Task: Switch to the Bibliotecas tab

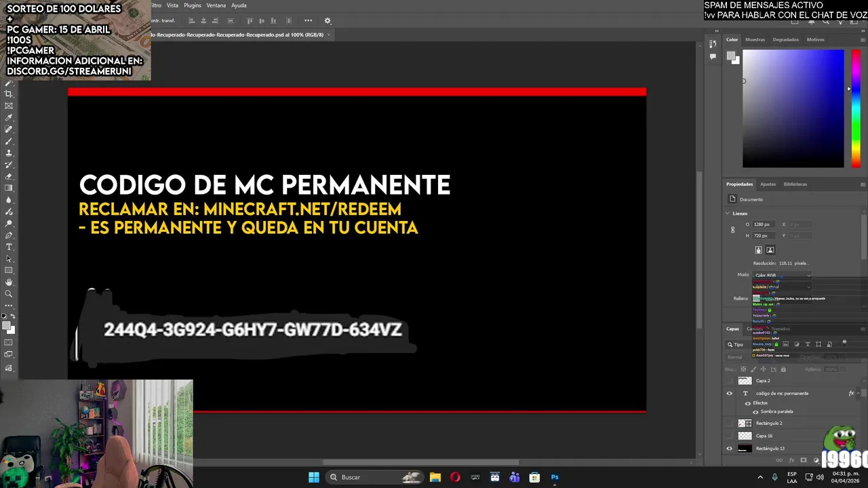Action: tap(795, 184)
